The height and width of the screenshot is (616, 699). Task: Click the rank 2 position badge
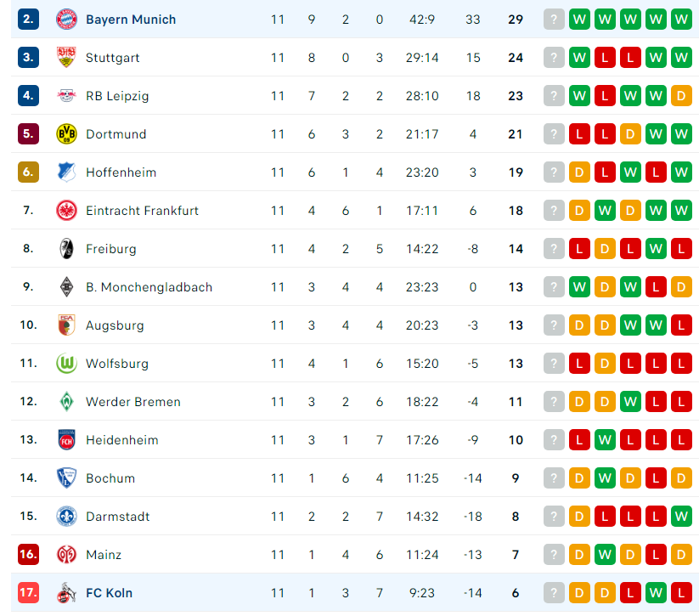(x=28, y=20)
